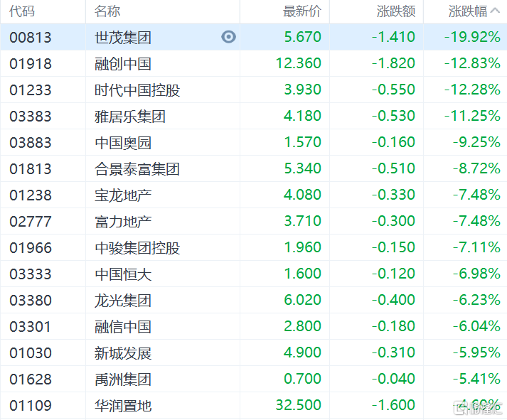
Task: Open 融创中国 stock details
Action: 123,64
